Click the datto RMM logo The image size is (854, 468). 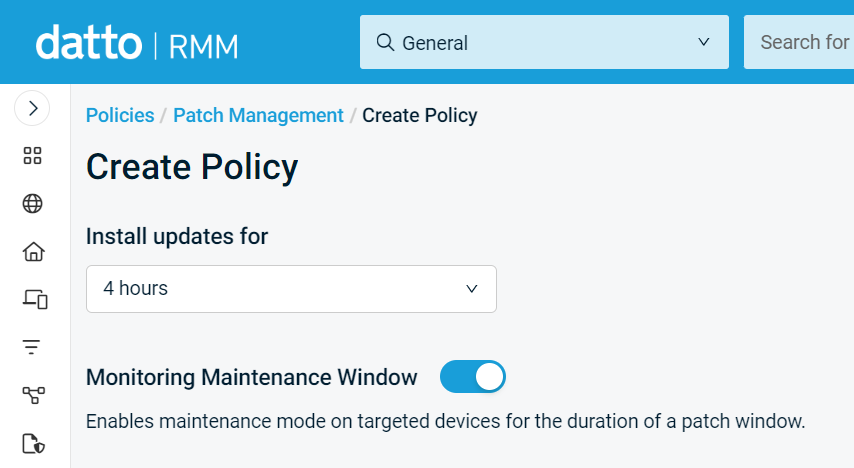click(x=137, y=42)
